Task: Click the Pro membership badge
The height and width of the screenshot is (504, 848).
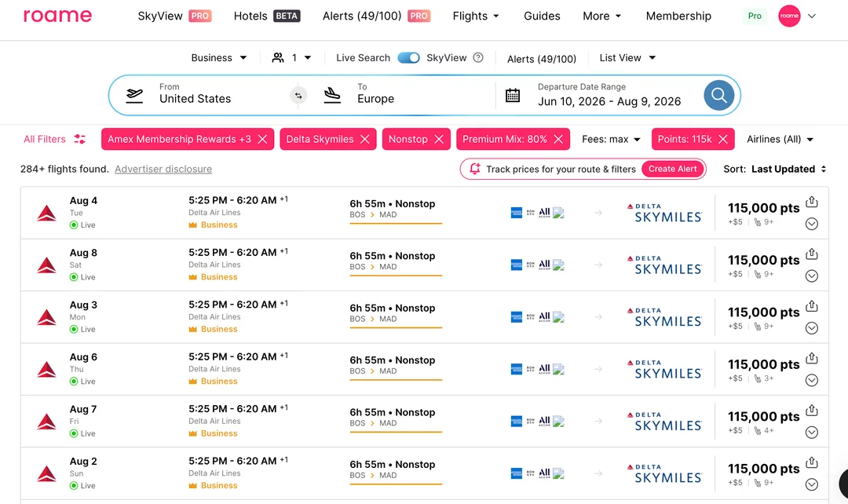Action: coord(755,16)
